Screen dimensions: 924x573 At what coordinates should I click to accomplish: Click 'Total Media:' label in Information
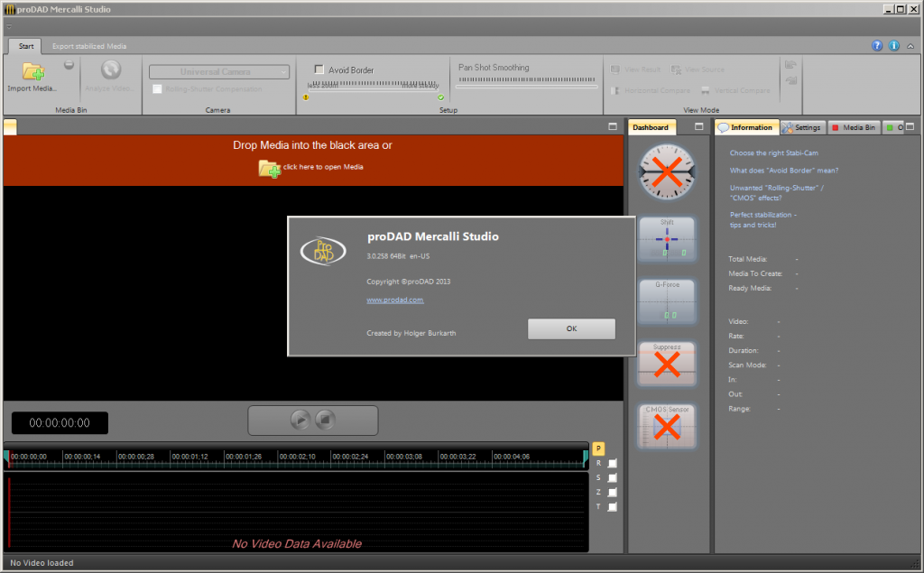pyautogui.click(x=748, y=259)
